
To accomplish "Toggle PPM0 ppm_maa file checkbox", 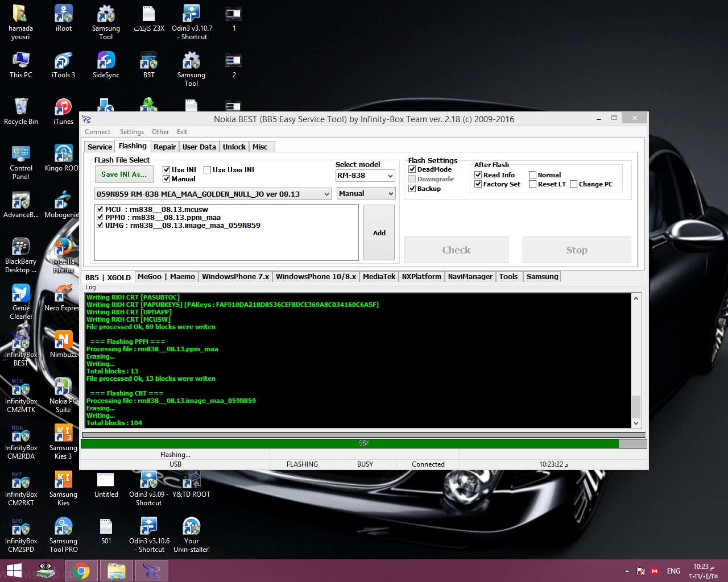I will pyautogui.click(x=100, y=217).
